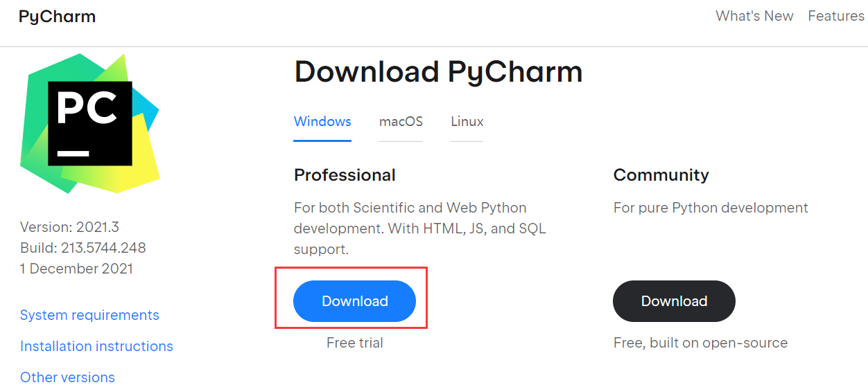Open the What's New menu item
Image resolution: width=868 pixels, height=385 pixels.
(x=754, y=16)
